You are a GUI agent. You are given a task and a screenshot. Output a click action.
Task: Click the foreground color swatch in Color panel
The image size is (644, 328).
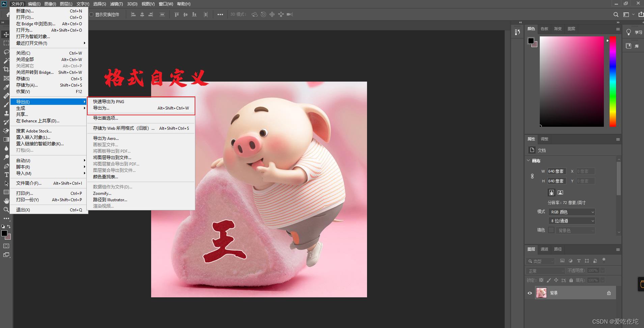pyautogui.click(x=531, y=41)
